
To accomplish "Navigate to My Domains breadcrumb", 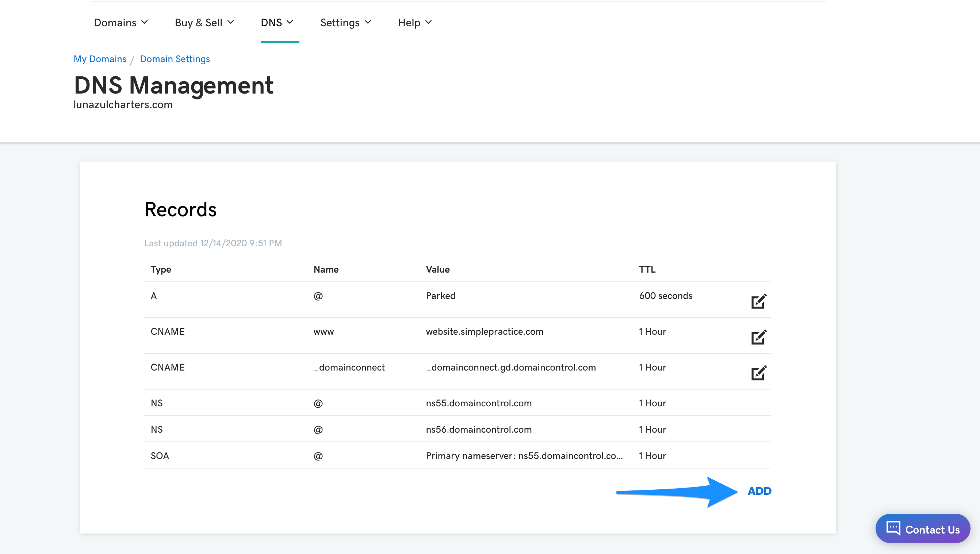I will coord(100,59).
